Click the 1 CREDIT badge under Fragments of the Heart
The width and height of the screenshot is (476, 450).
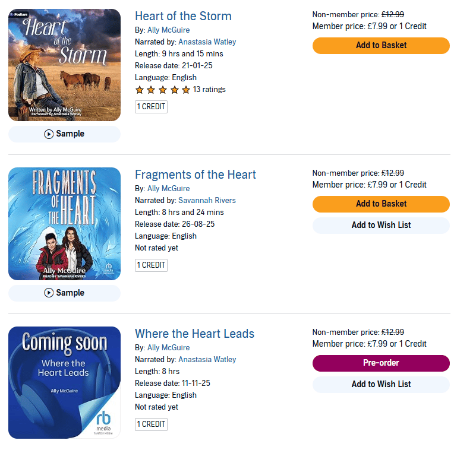pos(151,265)
